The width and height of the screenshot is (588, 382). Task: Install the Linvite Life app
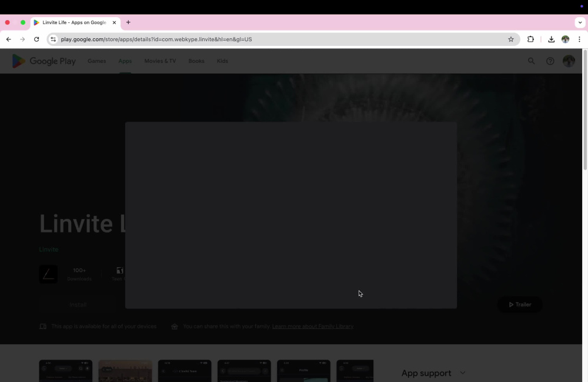point(78,304)
